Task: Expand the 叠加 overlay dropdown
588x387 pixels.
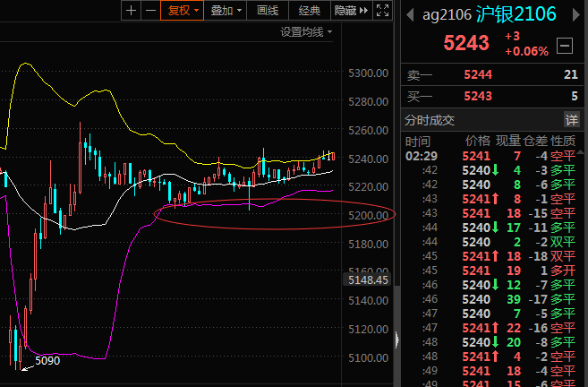Action: tap(226, 10)
